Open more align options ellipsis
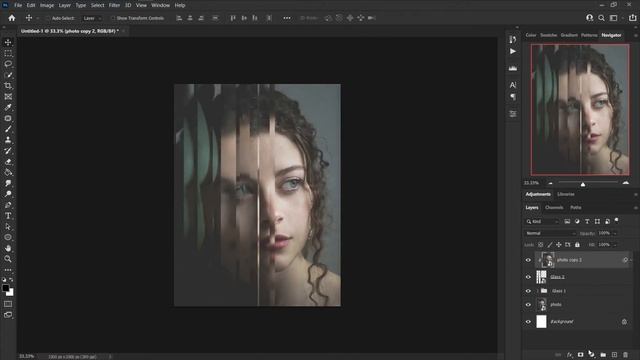 click(287, 18)
